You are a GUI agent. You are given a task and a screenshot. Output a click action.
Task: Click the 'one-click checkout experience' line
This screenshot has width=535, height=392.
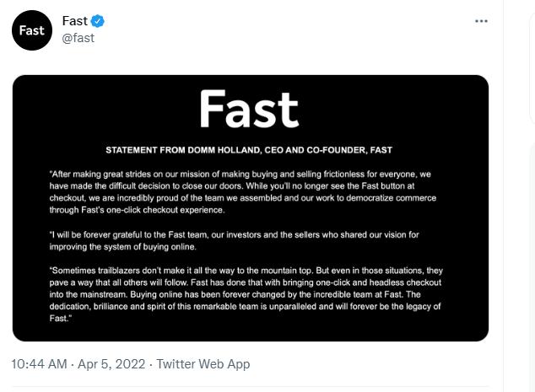(140, 210)
